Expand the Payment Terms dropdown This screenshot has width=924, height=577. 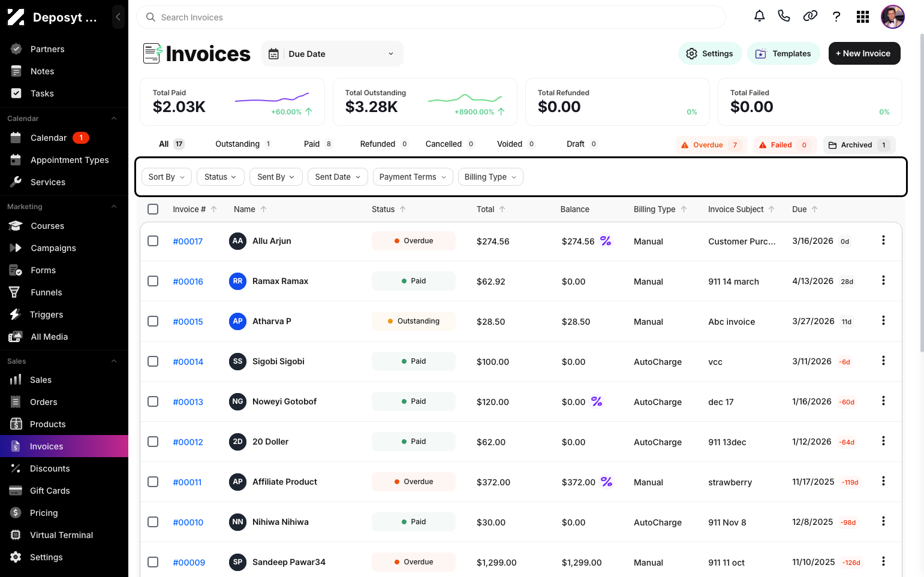pyautogui.click(x=413, y=177)
